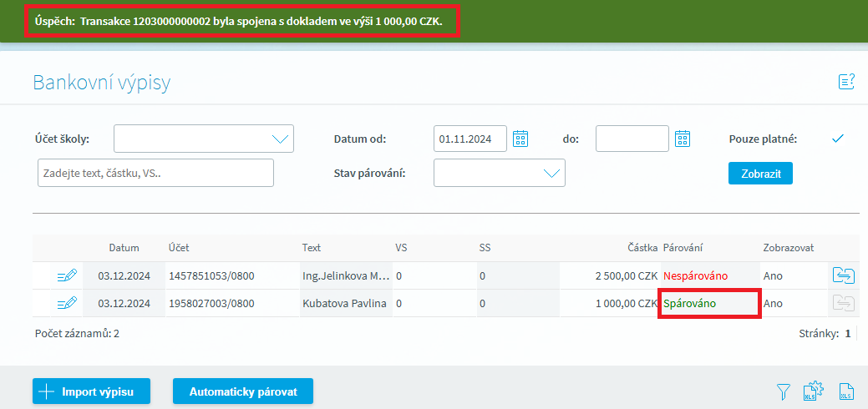
Task: Click the filter funnel icon
Action: 783,391
